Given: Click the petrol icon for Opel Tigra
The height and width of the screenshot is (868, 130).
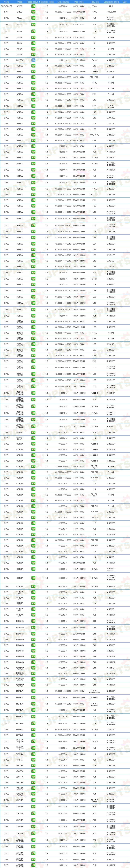Looking at the screenshot, I should 33,760.
